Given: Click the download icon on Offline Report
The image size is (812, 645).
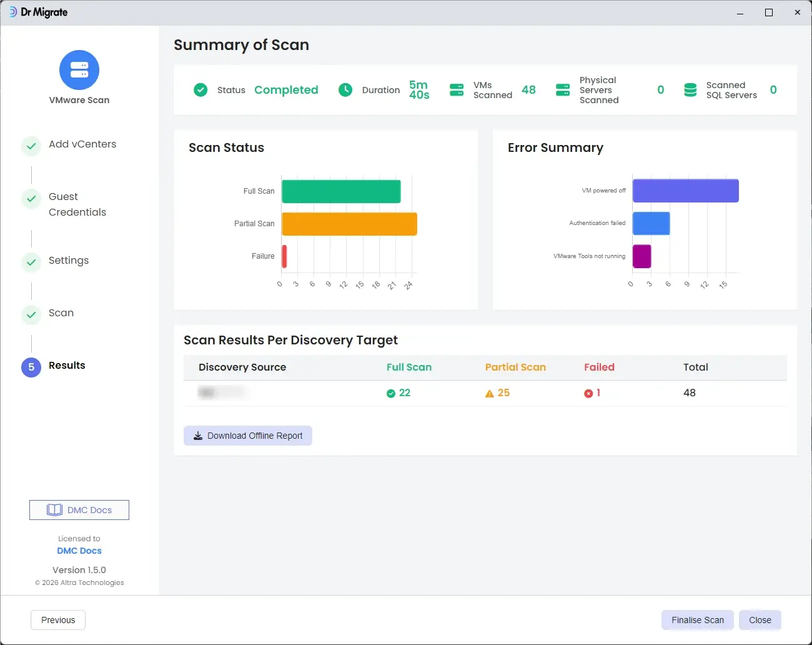Looking at the screenshot, I should [198, 436].
